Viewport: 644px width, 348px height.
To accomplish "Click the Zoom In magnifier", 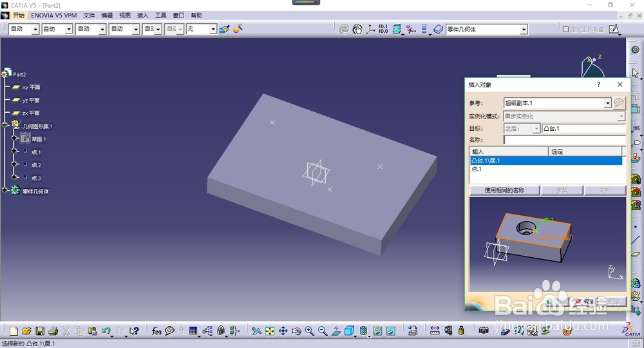I will pyautogui.click(x=310, y=331).
